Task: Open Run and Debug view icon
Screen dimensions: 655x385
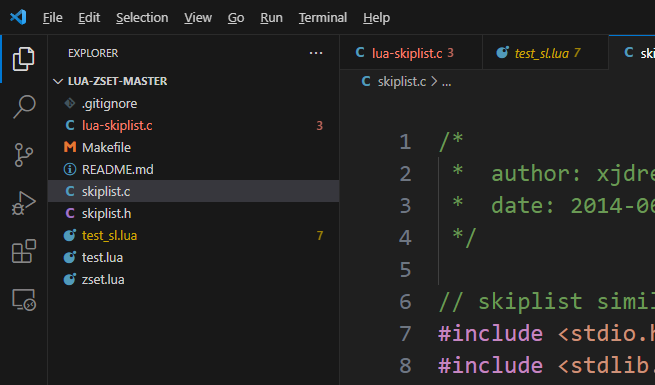Action: [23, 203]
